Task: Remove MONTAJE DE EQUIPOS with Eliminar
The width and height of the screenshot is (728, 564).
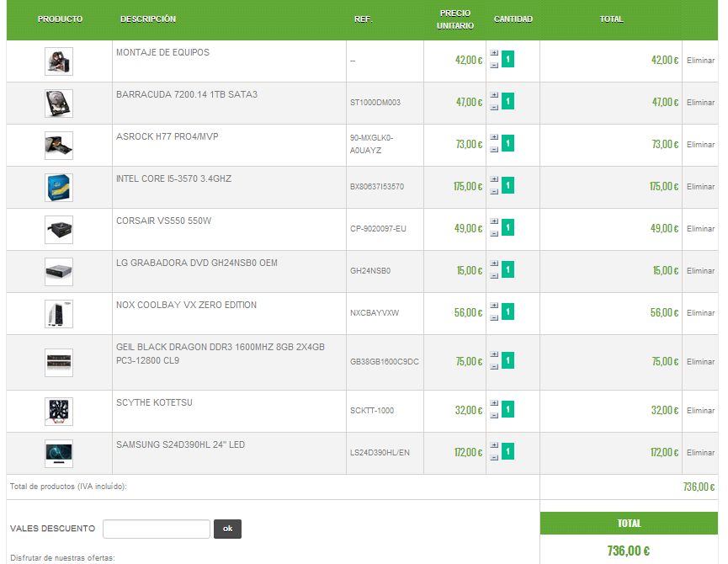Action: click(x=700, y=61)
